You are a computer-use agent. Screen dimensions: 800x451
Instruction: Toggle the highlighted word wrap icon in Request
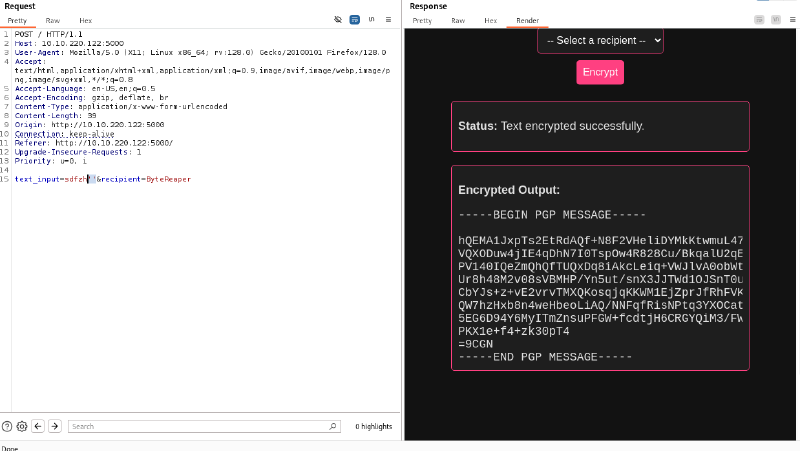pos(354,20)
